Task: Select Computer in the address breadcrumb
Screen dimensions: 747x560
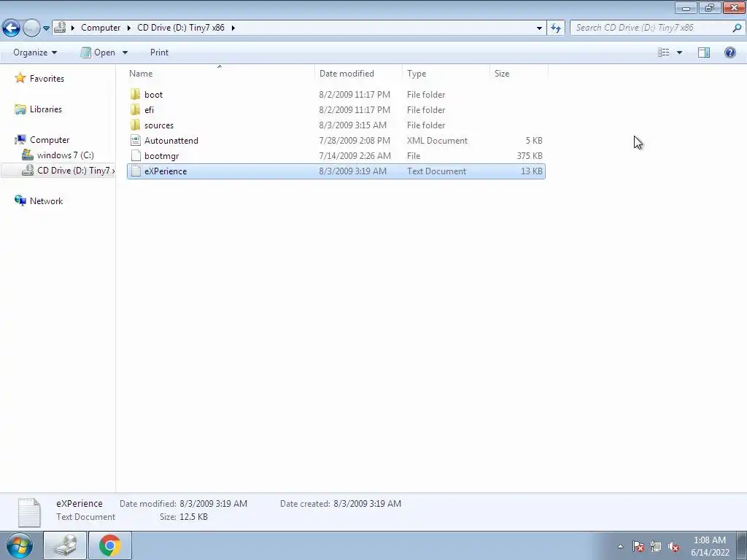Action: (101, 28)
